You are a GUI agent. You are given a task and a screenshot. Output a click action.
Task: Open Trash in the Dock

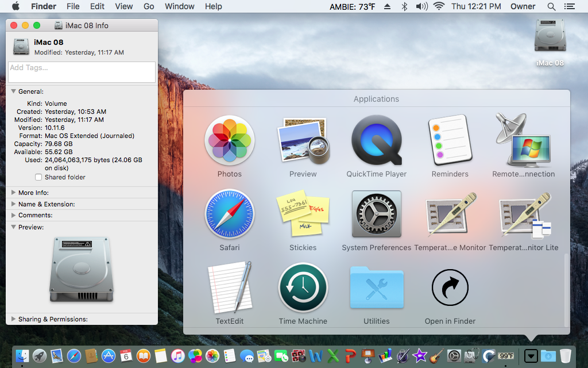tap(566, 355)
